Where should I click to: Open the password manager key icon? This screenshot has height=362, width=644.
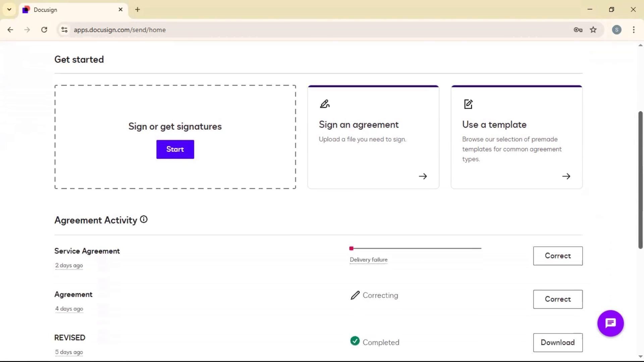[x=578, y=30]
